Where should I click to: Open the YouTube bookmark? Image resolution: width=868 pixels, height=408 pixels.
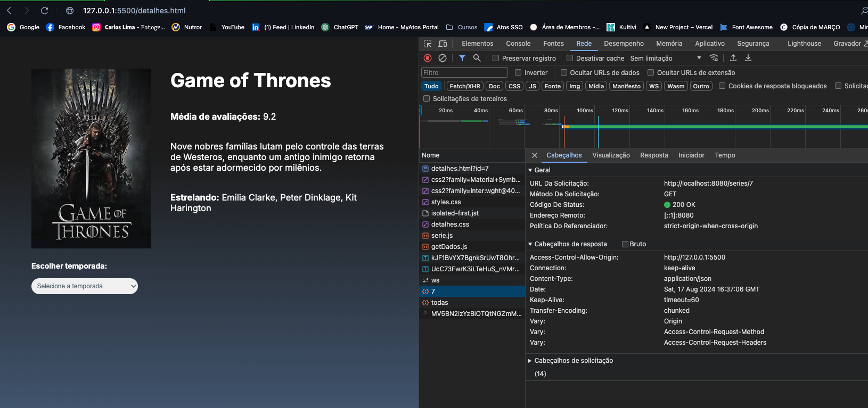[227, 27]
